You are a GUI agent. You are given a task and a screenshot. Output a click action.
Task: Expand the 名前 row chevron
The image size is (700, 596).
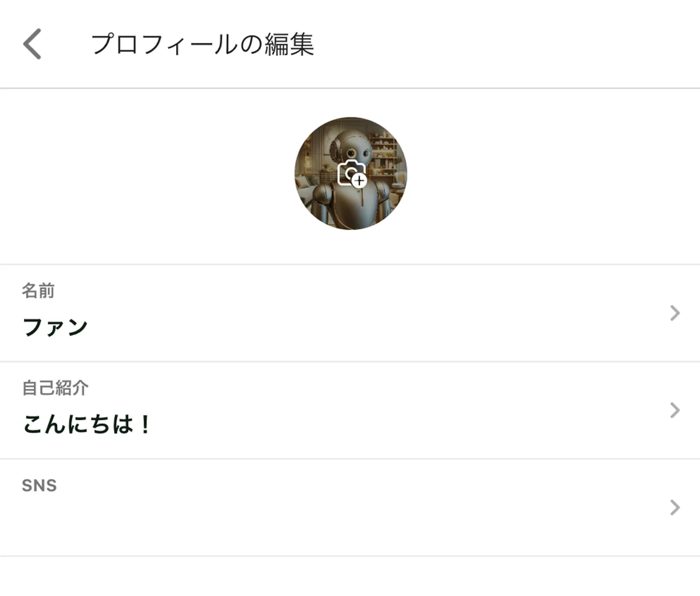coord(675,313)
